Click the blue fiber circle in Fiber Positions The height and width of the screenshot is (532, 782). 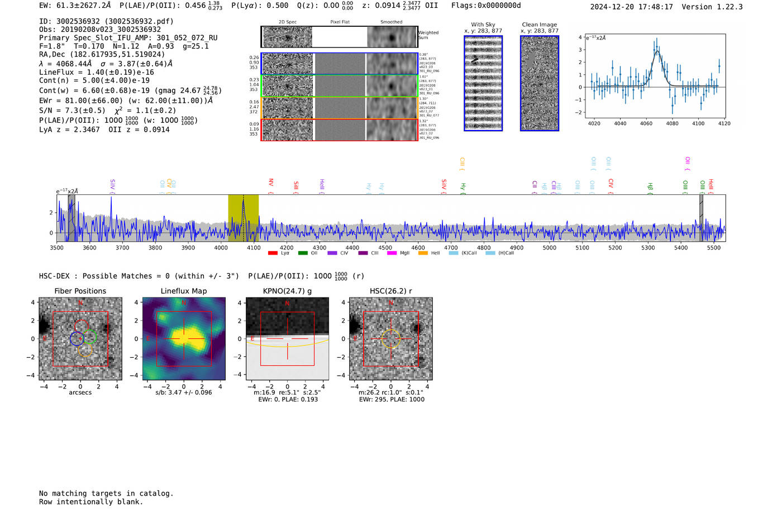(77, 338)
